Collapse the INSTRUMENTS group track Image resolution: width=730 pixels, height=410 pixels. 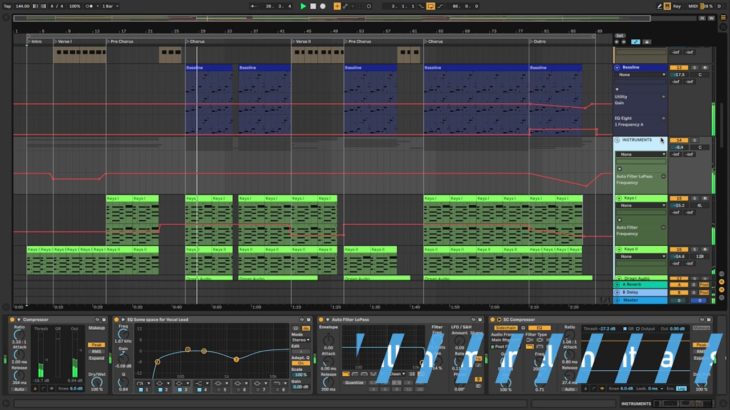click(617, 140)
